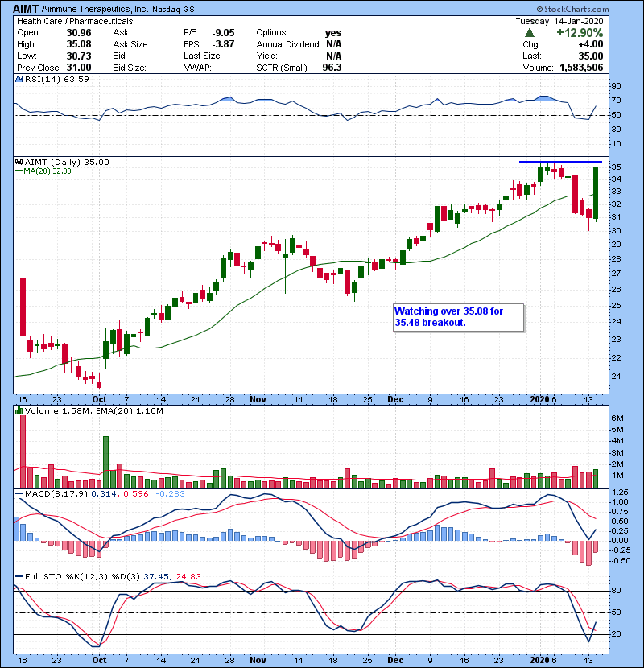Click the RSI(14) indicator icon

[x=19, y=79]
